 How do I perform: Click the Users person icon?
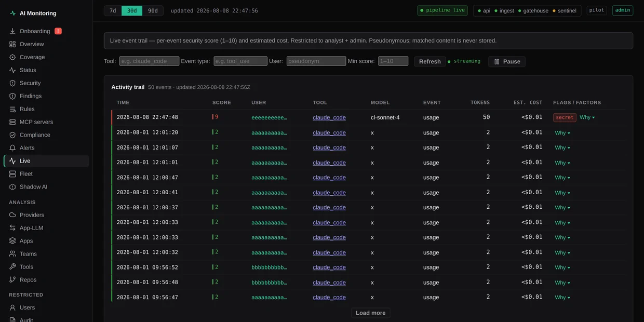point(12,308)
